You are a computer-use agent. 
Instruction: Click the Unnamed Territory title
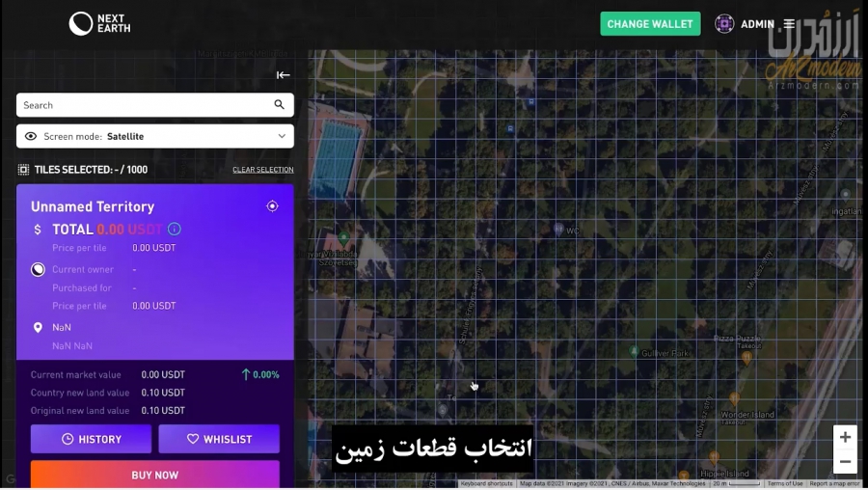pyautogui.click(x=93, y=206)
